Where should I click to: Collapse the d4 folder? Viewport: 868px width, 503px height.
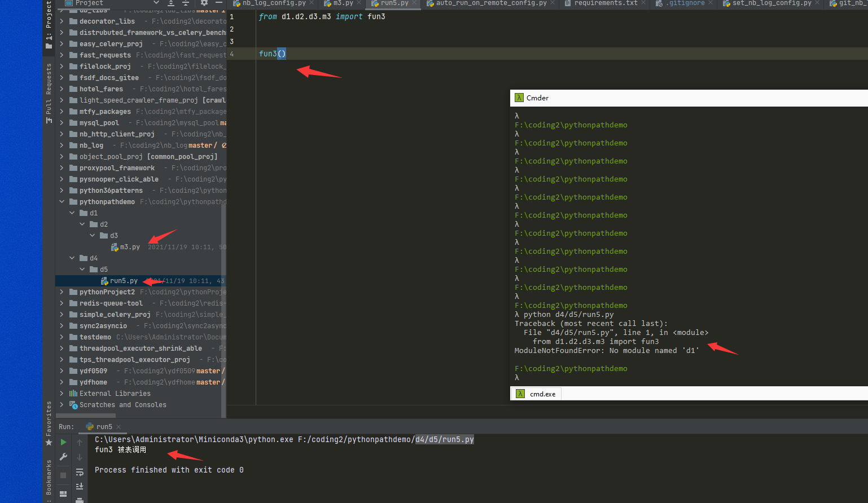coord(72,258)
